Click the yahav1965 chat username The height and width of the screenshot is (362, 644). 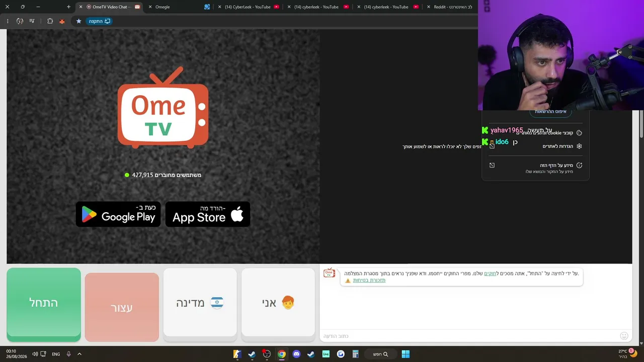(507, 130)
